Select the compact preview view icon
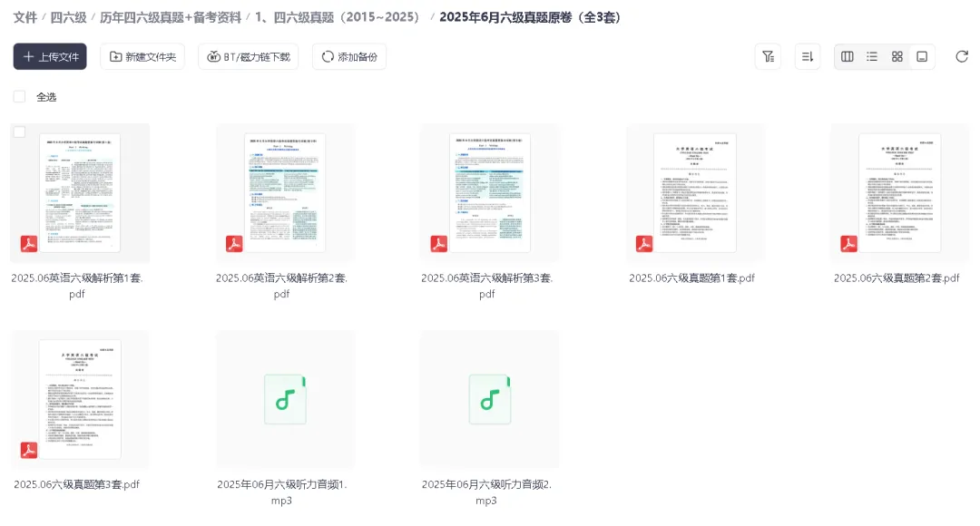980x526 pixels. pos(922,56)
